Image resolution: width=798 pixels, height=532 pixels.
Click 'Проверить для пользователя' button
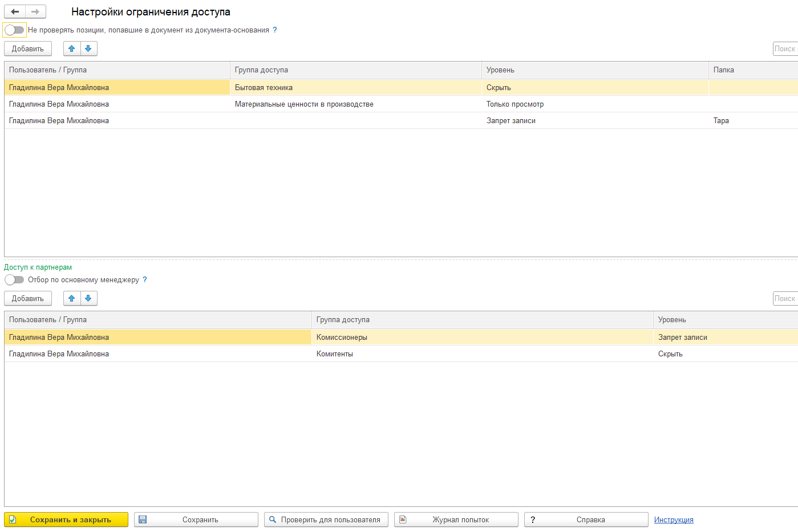point(326,519)
